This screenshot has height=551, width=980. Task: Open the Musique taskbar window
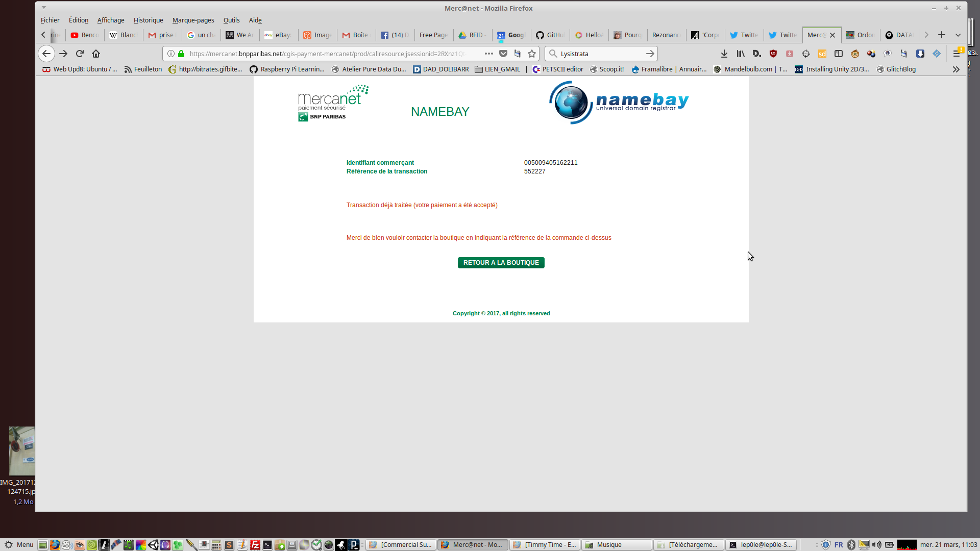pos(617,545)
